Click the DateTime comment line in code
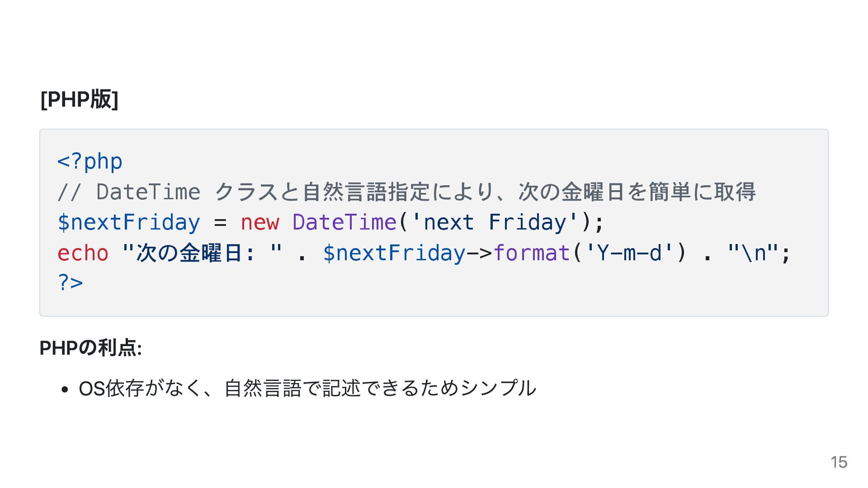868x488 pixels. pos(406,192)
